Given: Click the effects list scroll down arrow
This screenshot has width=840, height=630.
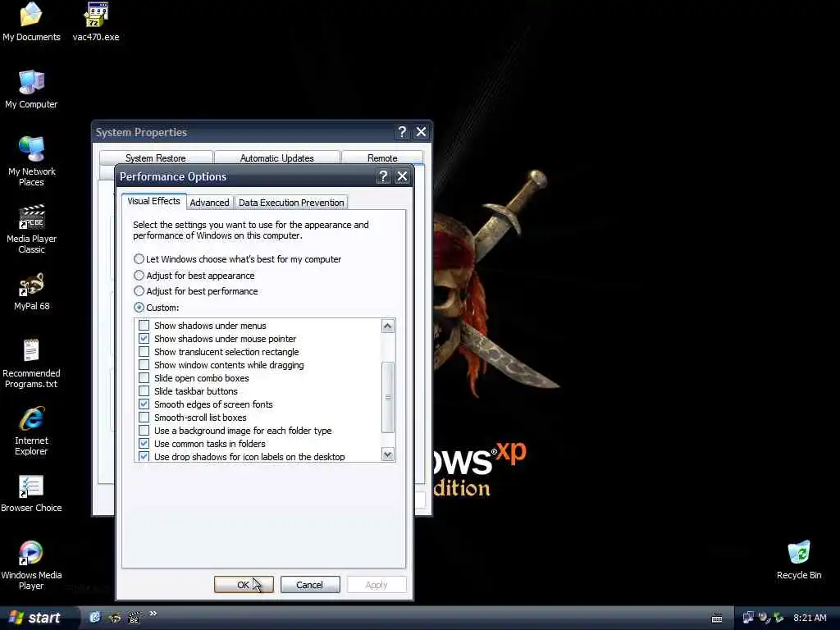Looking at the screenshot, I should [387, 454].
